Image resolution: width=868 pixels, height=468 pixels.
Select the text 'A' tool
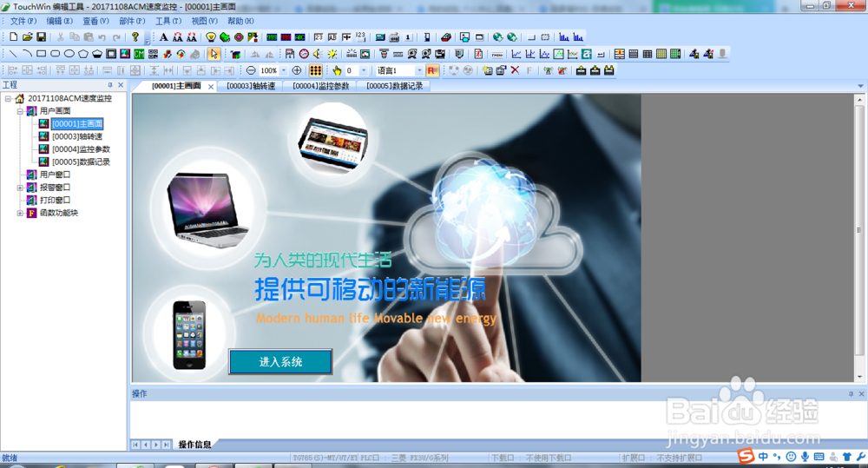(x=163, y=37)
